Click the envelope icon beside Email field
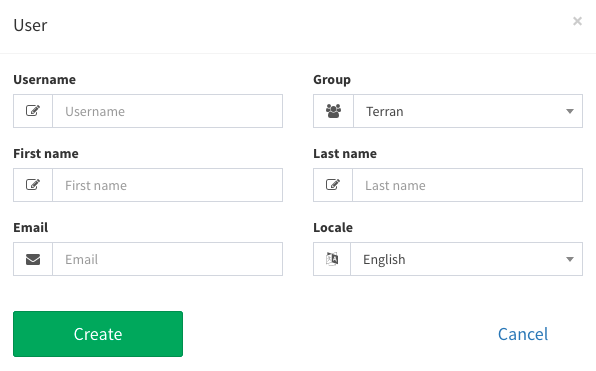Screen dimensions: 596x371 pos(33,259)
